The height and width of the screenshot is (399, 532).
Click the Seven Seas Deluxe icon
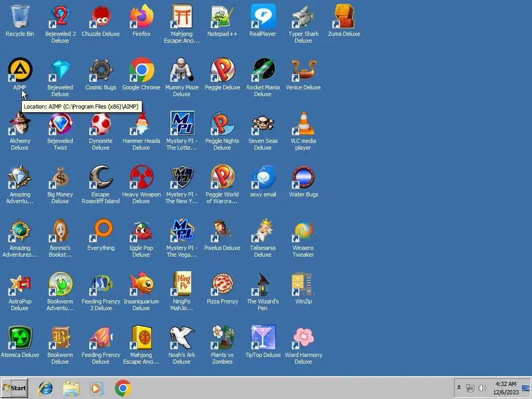click(262, 124)
